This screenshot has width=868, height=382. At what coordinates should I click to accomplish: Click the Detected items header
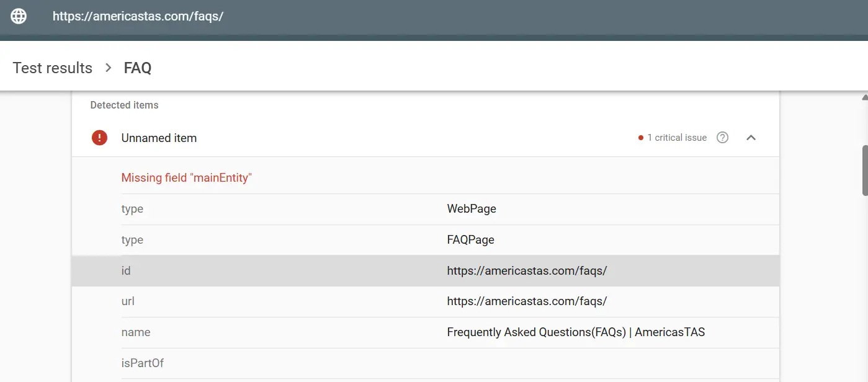pos(124,105)
